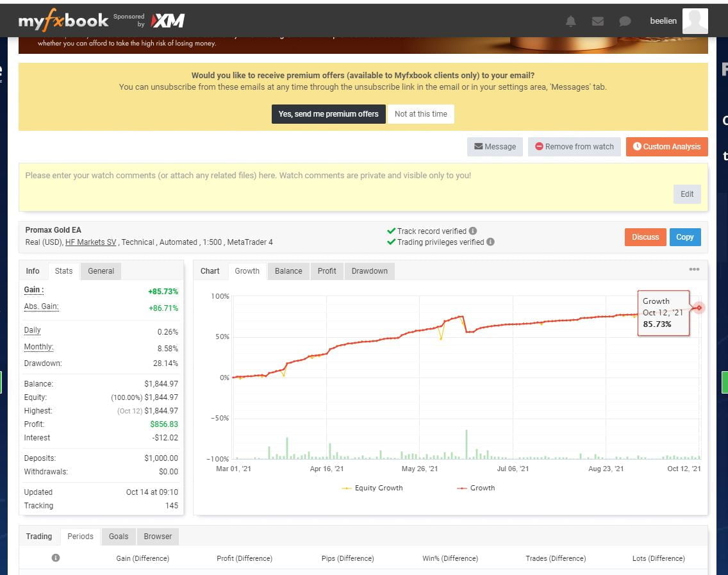Open the notifications bell icon
This screenshot has height=575, width=728.
tap(570, 21)
